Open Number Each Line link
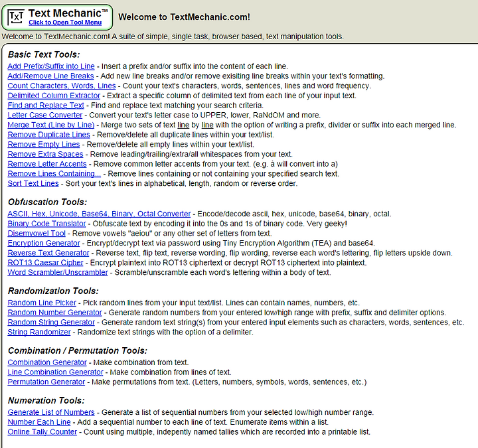This screenshot has height=448, width=478. pyautogui.click(x=39, y=422)
